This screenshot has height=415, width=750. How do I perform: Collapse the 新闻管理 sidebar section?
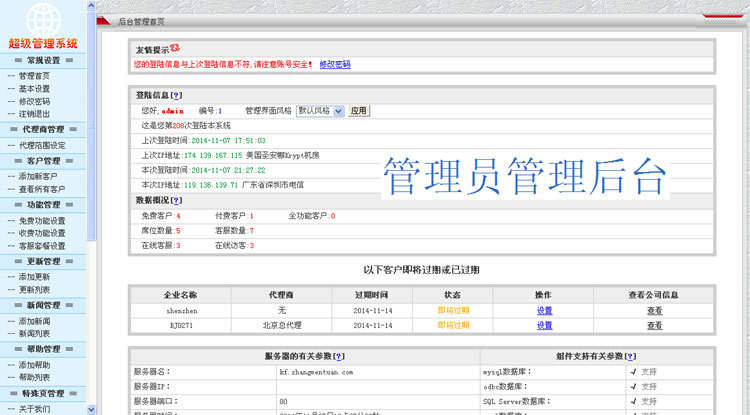(43, 305)
